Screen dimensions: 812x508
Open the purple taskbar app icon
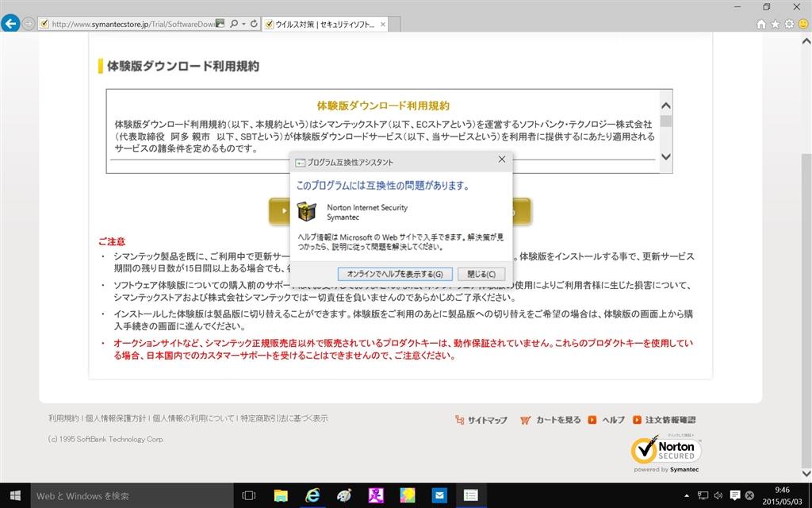coord(375,495)
